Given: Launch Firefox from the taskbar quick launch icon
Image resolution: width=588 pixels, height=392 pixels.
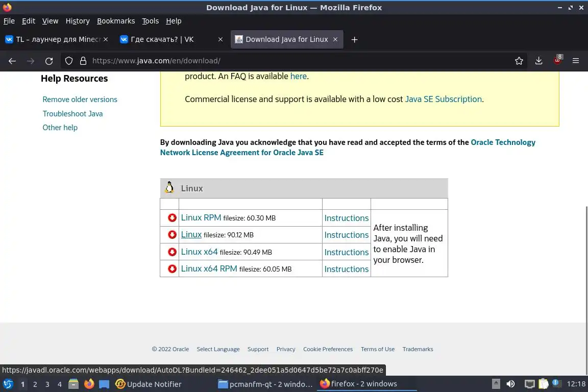Looking at the screenshot, I should point(89,384).
